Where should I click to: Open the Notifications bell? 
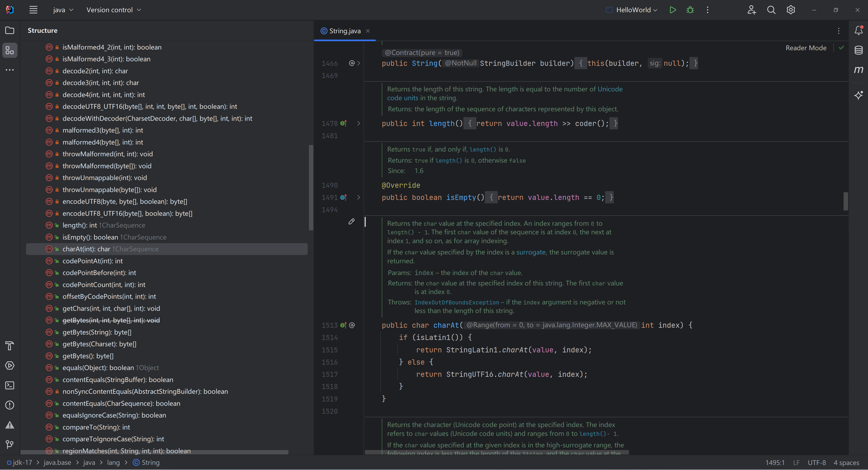click(859, 30)
